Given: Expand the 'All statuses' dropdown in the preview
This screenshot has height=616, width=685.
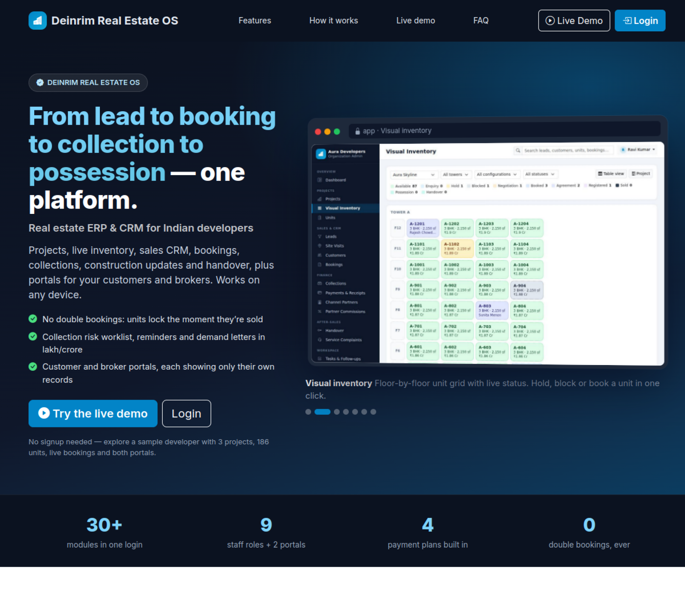Looking at the screenshot, I should [x=540, y=174].
